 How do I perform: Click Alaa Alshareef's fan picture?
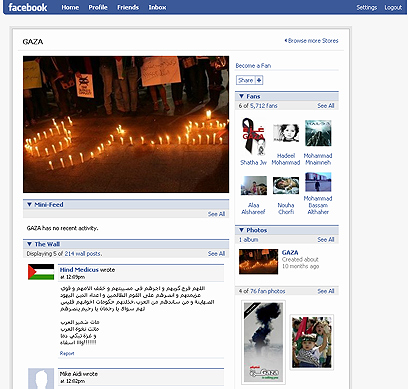[254, 185]
